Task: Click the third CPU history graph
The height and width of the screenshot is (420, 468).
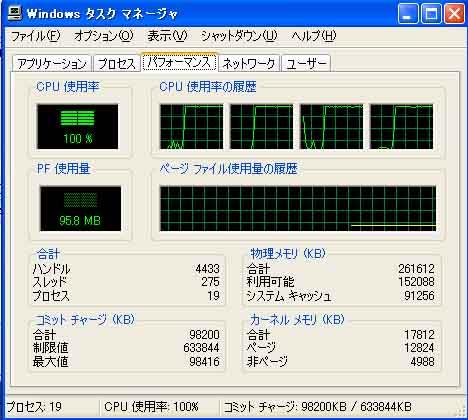Action: click(332, 127)
